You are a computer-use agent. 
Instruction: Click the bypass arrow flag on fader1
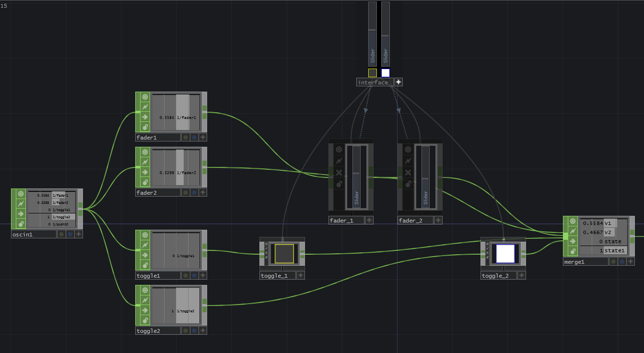(145, 117)
